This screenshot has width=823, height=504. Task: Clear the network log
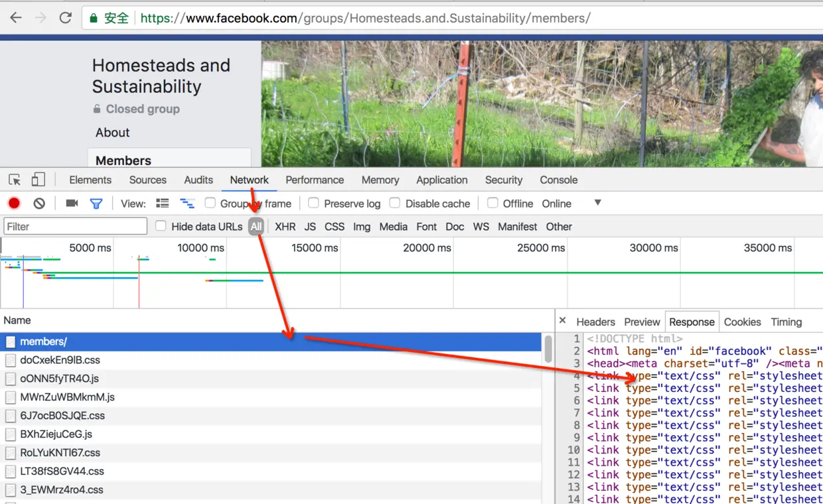click(39, 204)
